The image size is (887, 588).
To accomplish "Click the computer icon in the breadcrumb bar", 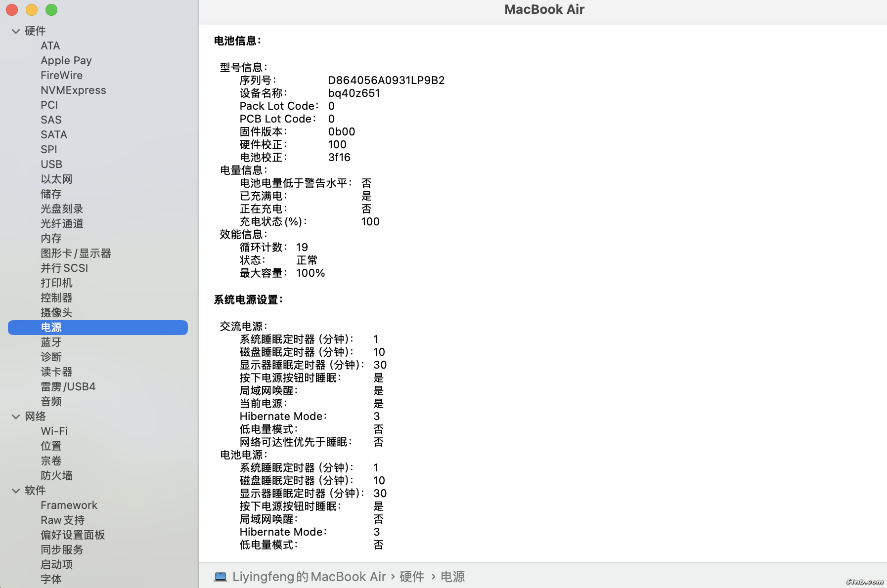I will tap(221, 576).
